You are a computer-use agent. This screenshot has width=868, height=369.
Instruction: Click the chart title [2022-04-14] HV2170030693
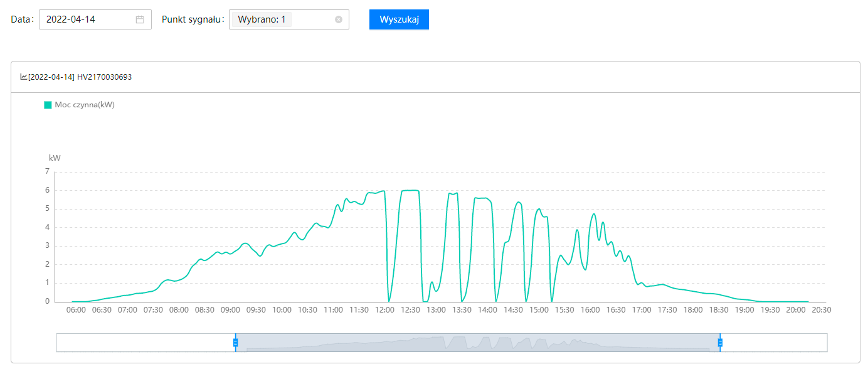(x=80, y=77)
